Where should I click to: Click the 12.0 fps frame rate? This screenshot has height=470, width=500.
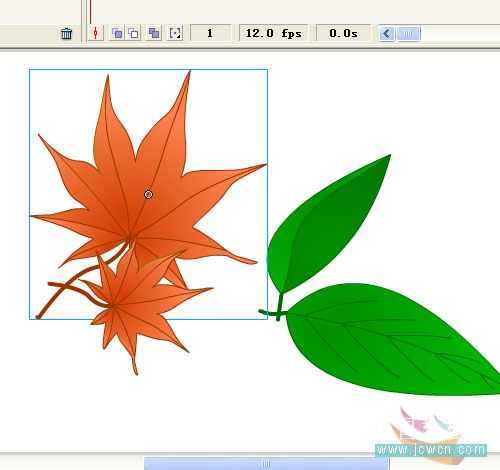pos(273,33)
